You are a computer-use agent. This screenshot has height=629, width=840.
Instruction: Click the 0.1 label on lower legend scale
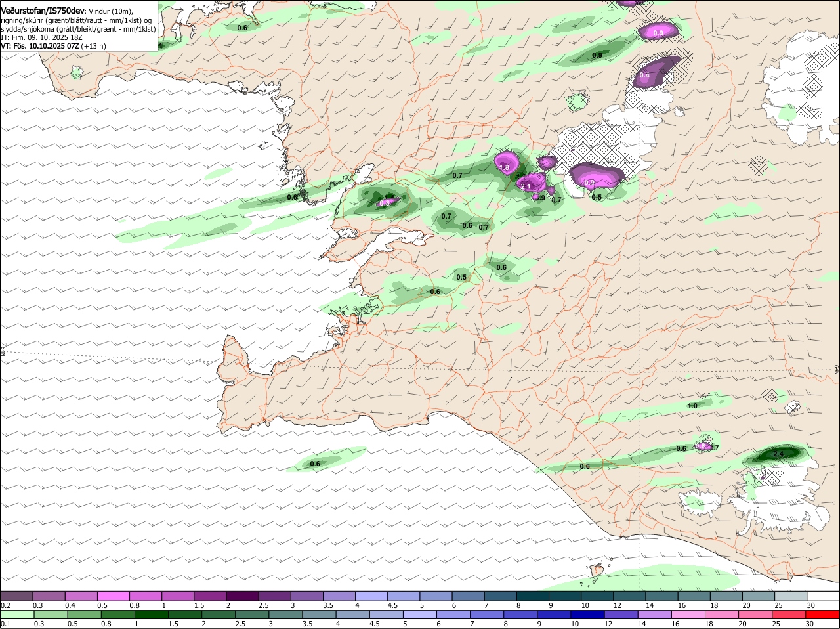[5, 624]
